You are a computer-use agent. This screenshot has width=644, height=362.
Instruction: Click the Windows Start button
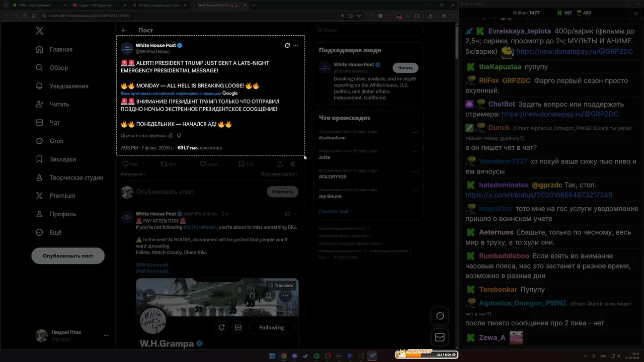[x=272, y=356]
